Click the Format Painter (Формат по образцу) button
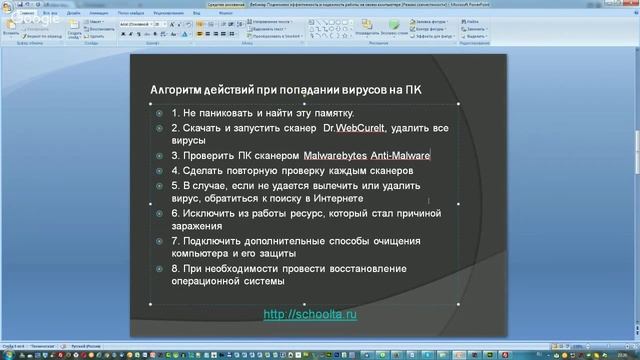Viewport: 640px width, 360px height. 42,36
